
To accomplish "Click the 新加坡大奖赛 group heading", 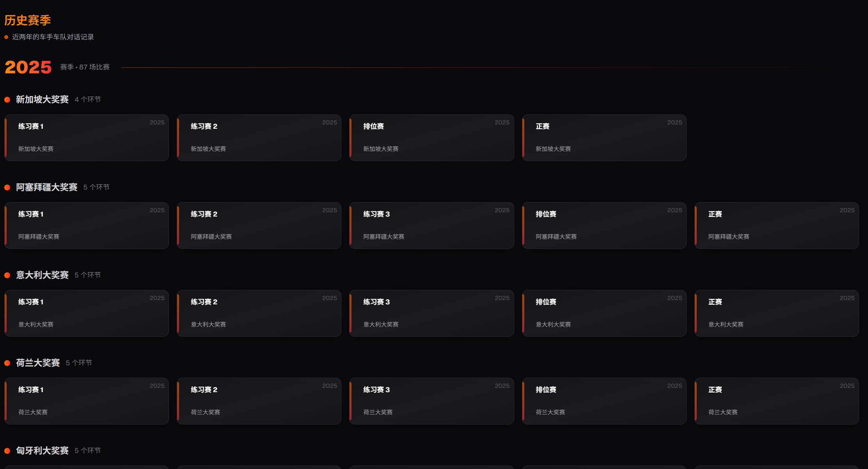I will tap(42, 99).
